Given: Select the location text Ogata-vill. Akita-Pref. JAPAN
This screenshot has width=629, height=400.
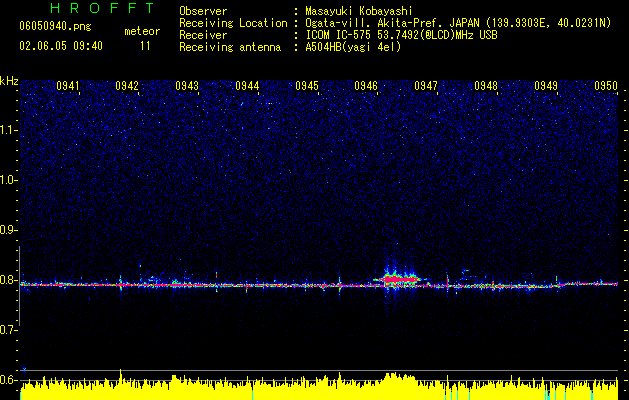Looking at the screenshot, I should [x=393, y=23].
